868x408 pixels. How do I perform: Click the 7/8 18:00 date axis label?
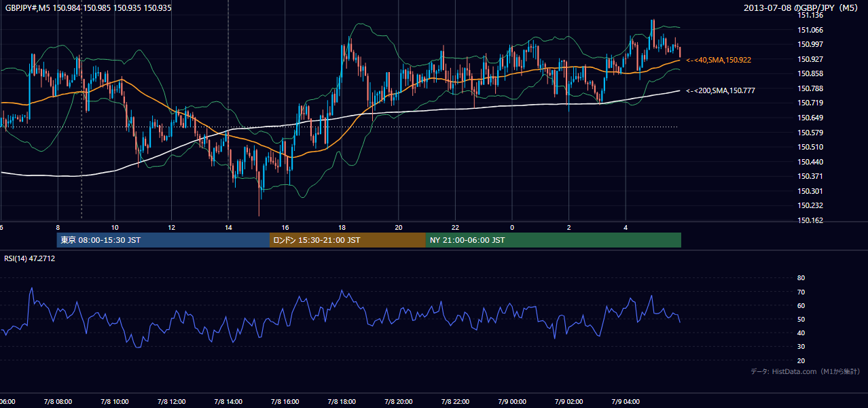(342, 402)
